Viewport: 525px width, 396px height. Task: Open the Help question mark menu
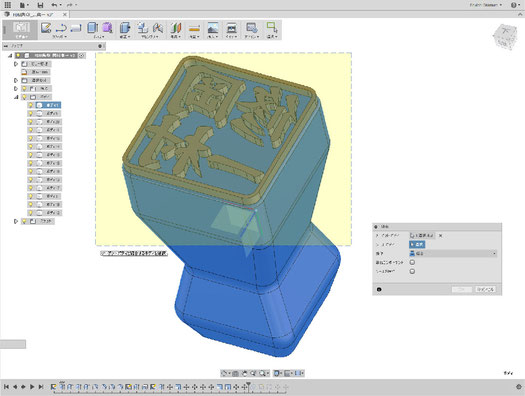click(x=515, y=5)
